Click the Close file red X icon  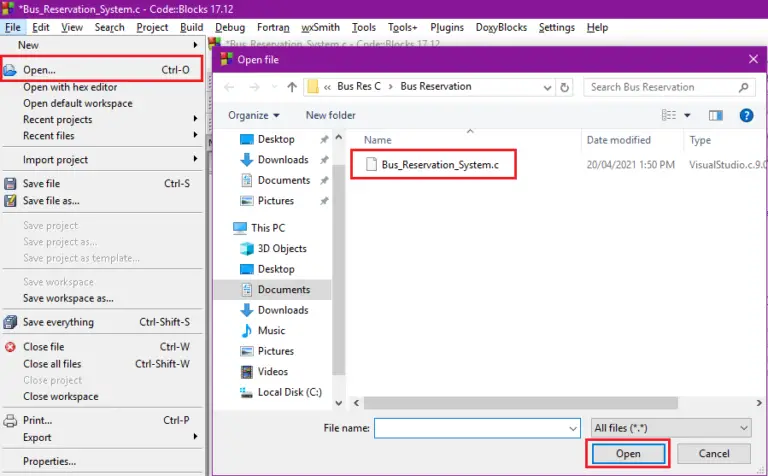click(x=10, y=347)
